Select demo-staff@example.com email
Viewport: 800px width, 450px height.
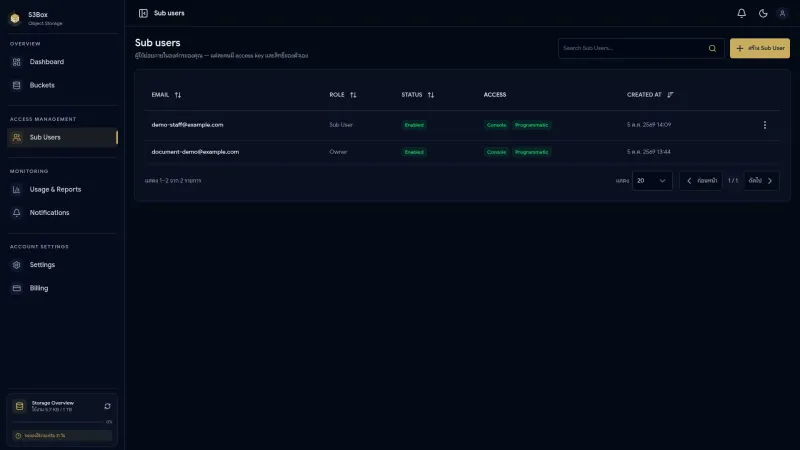tap(187, 125)
